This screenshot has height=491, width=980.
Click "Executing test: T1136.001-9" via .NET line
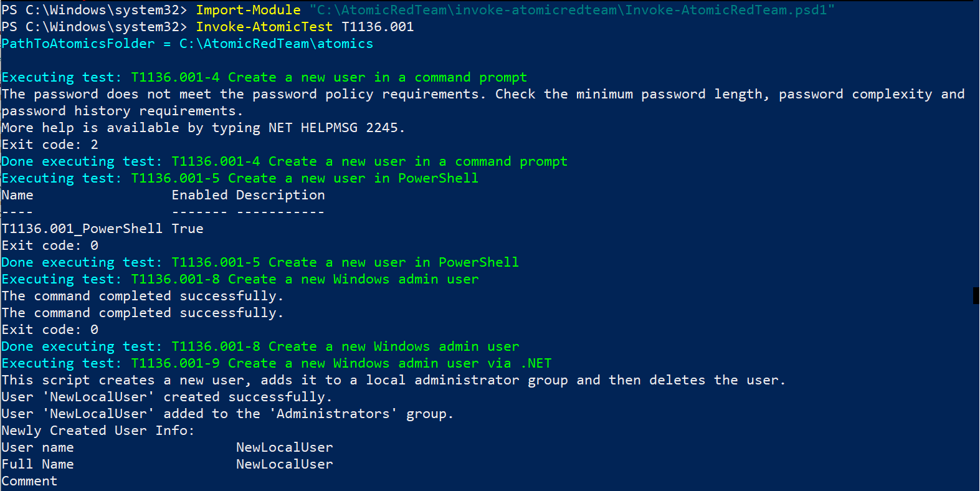[x=276, y=363]
